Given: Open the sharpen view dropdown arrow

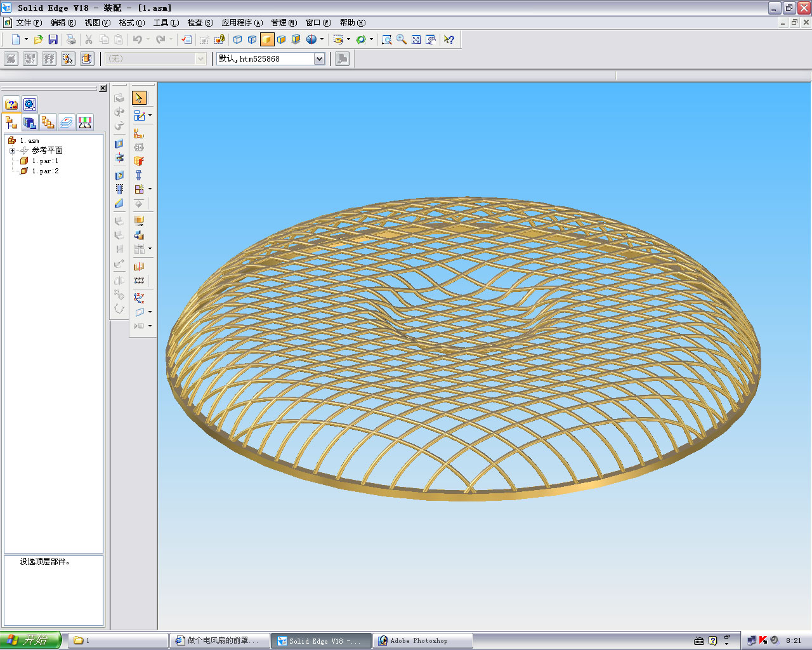Looking at the screenshot, I should click(322, 39).
